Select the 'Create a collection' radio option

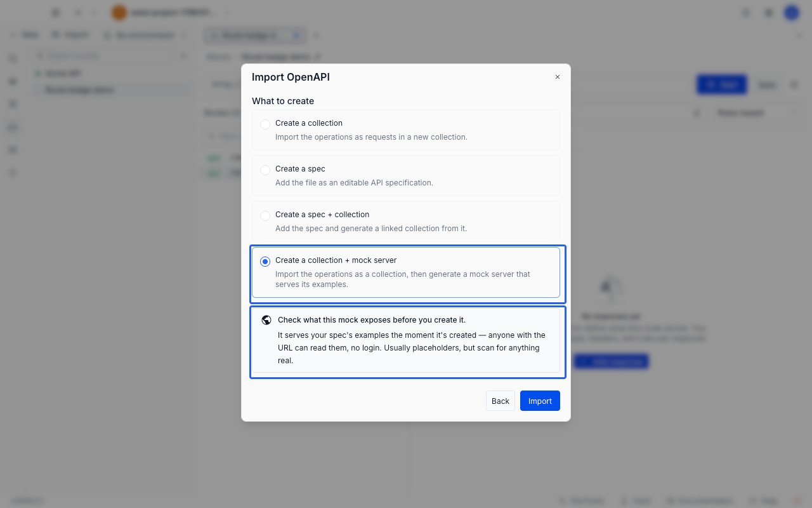coord(265,124)
